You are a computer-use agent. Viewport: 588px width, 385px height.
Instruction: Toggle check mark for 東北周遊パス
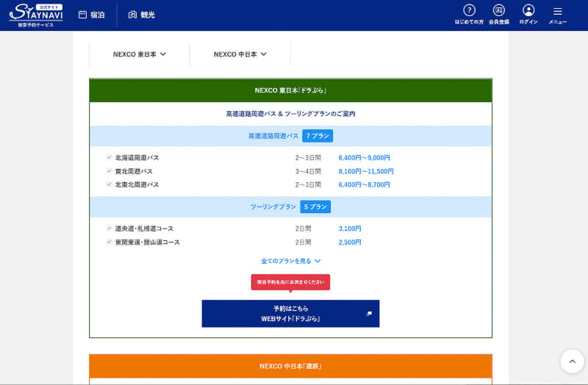click(109, 171)
